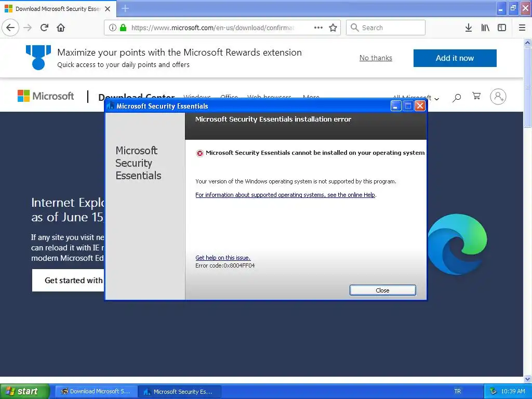This screenshot has width=532, height=399.
Task: Click the error code 0x8004FF04 text
Action: tap(225, 265)
